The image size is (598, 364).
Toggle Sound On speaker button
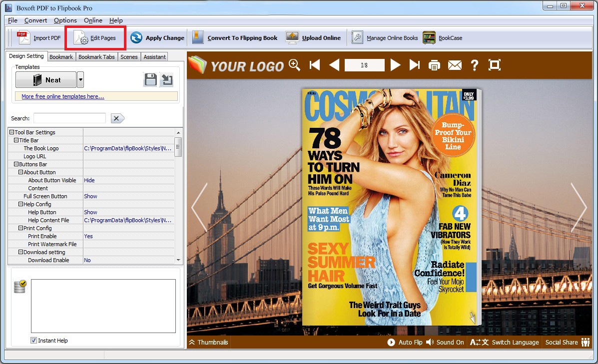(x=445, y=342)
